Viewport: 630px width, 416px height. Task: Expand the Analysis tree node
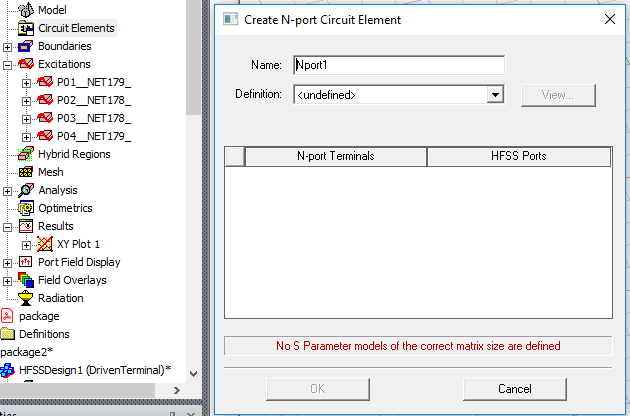(8, 190)
